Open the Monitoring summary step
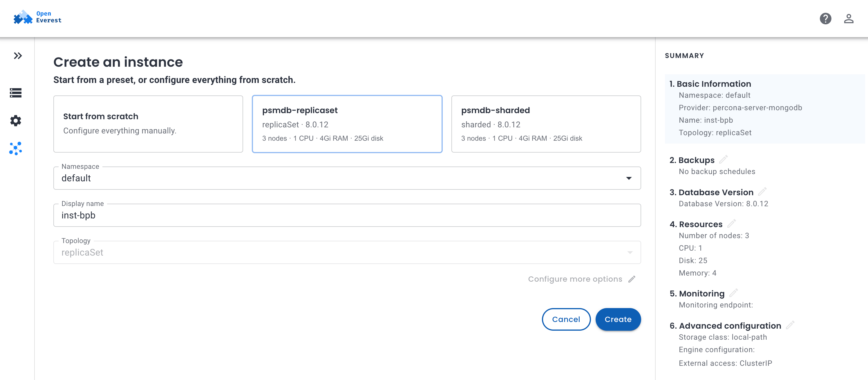The height and width of the screenshot is (380, 868). 697,294
